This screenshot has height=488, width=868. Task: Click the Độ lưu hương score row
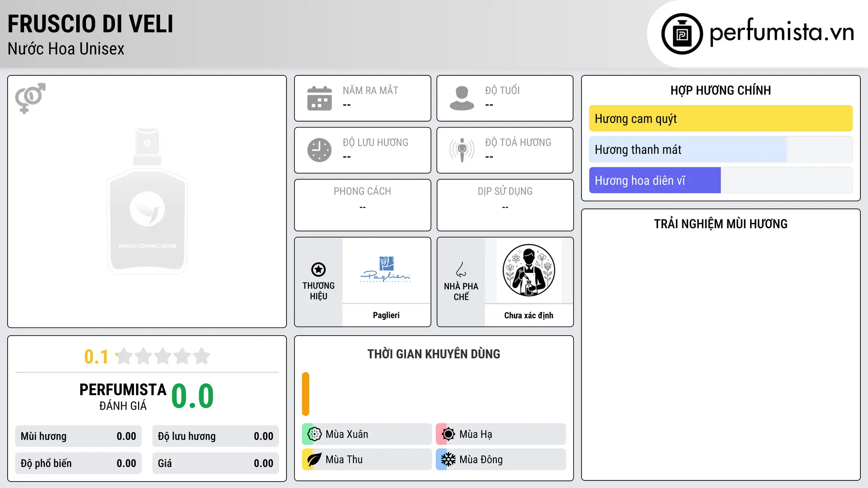pyautogui.click(x=215, y=436)
